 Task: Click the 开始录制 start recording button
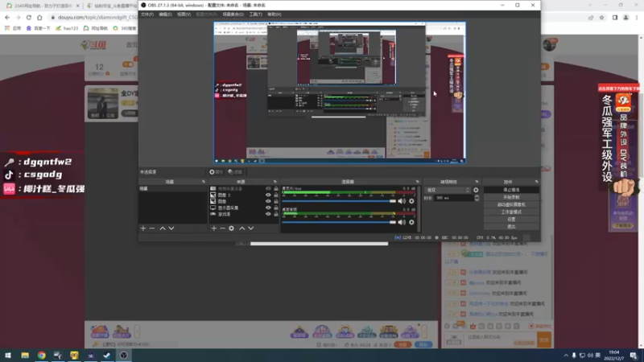pos(511,197)
